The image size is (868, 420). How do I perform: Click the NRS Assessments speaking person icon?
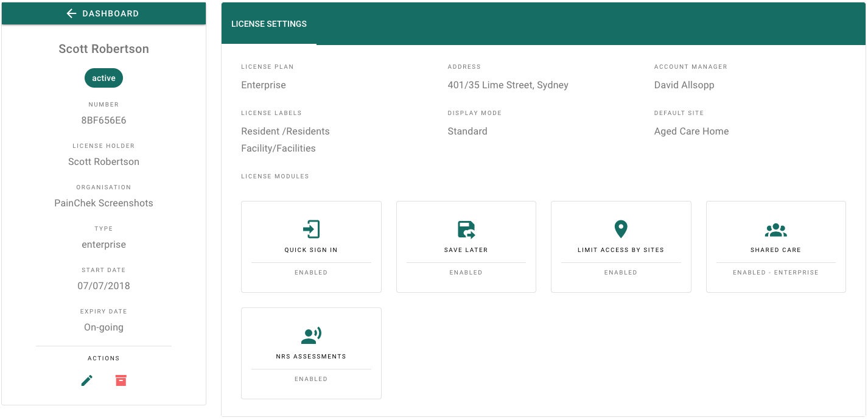[x=311, y=336]
